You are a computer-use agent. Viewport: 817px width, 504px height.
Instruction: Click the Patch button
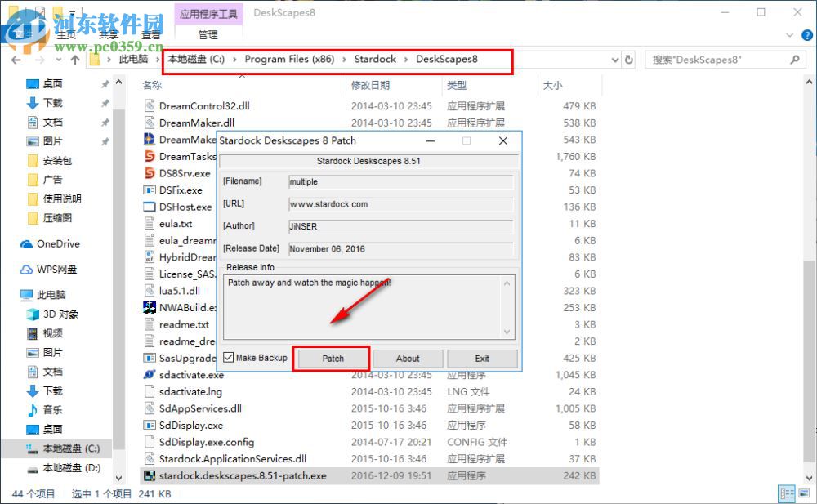coord(332,358)
